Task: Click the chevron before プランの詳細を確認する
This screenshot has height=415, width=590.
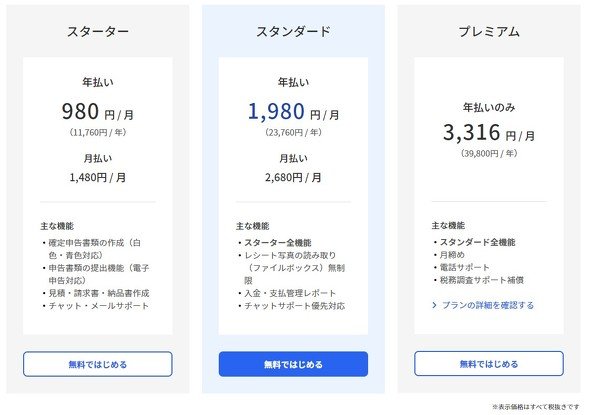Action: pos(434,305)
